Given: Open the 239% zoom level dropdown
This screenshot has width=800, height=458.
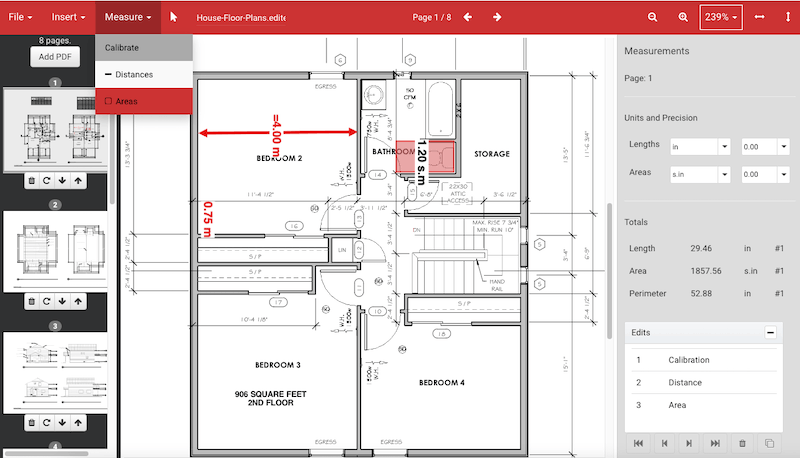Looking at the screenshot, I should click(720, 17).
